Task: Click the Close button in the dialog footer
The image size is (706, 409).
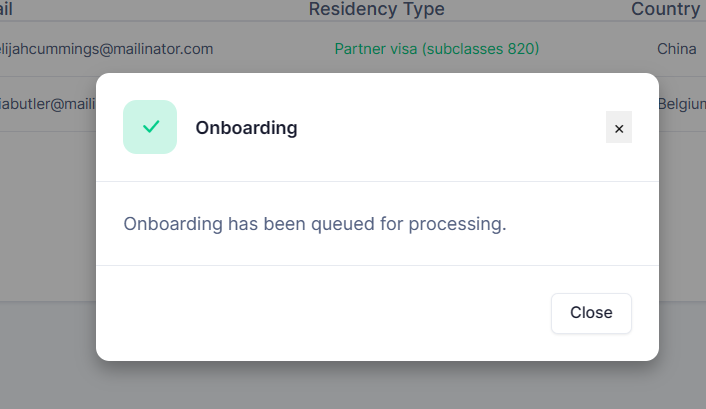Action: [591, 313]
